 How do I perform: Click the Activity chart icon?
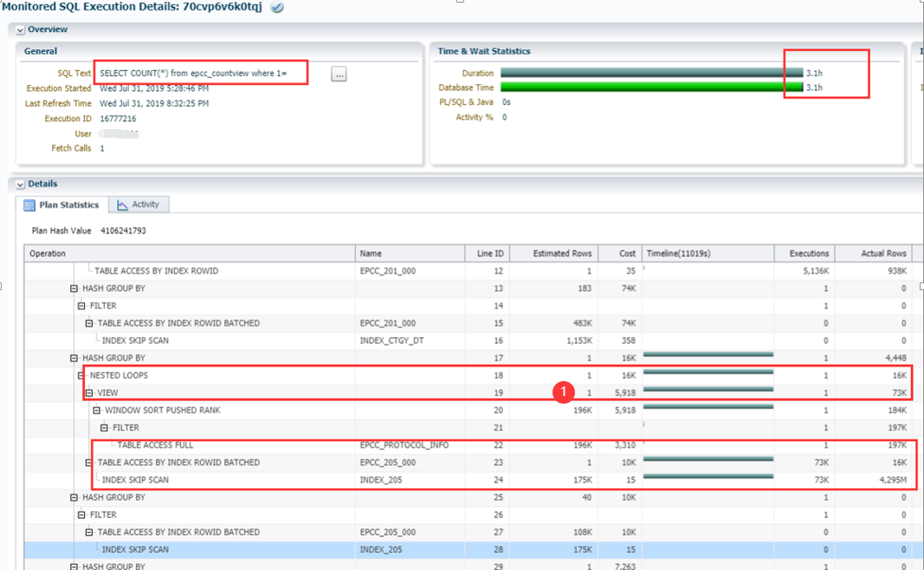122,205
